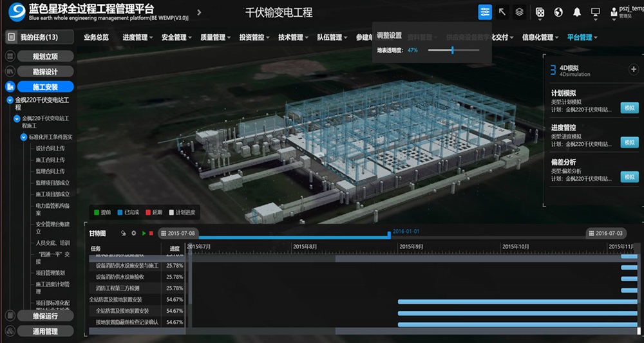
Task: Click the 施工安装 round sidebar icon
Action: click(x=10, y=87)
